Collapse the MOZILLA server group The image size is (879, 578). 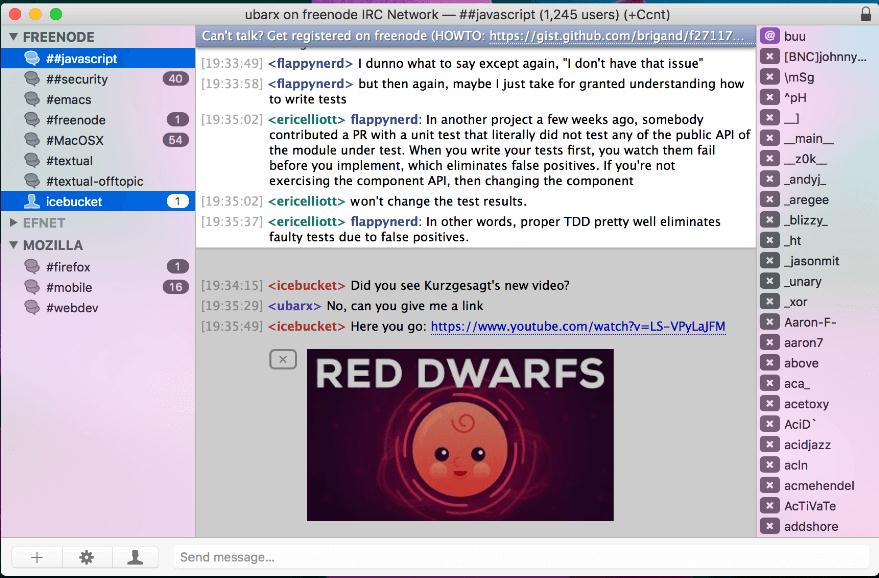point(13,245)
